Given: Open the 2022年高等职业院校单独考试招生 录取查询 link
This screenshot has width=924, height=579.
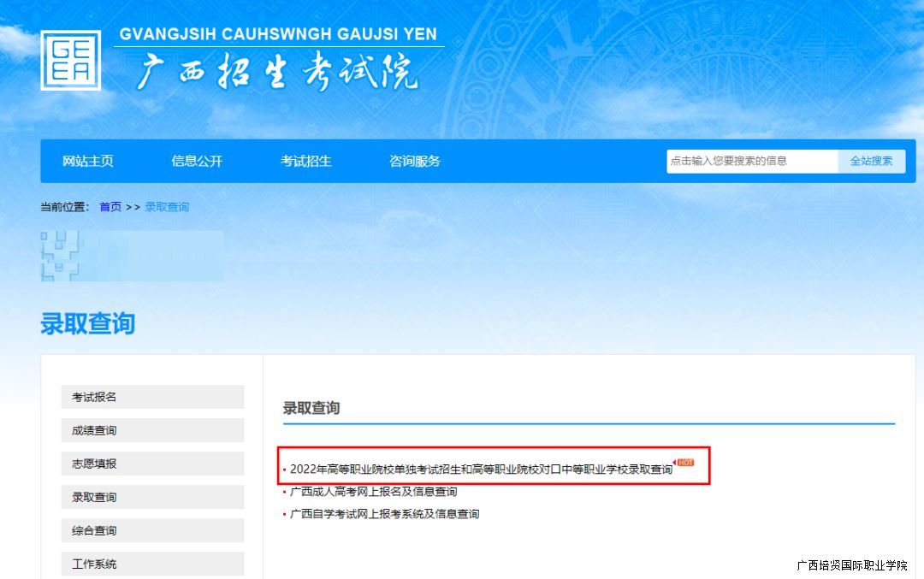Looking at the screenshot, I should pyautogui.click(x=481, y=469).
